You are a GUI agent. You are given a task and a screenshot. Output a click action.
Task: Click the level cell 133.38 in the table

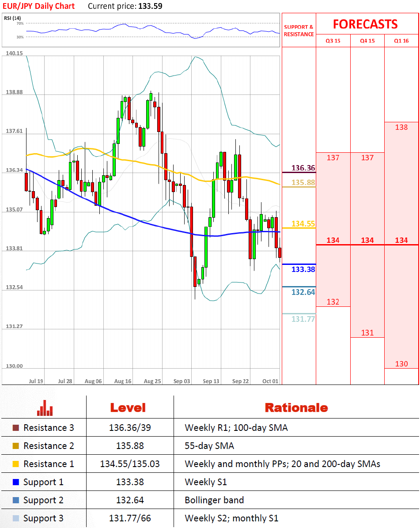point(130,482)
